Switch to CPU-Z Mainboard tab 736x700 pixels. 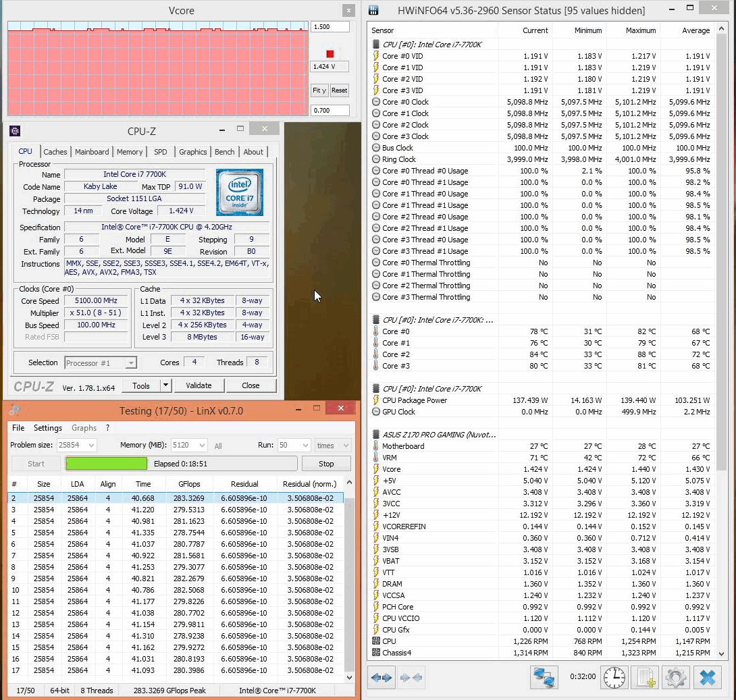click(x=92, y=151)
